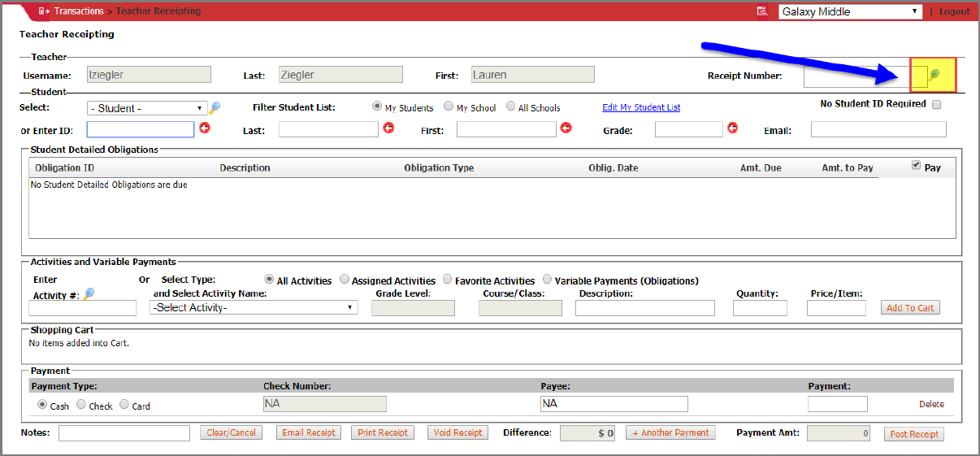
Task: Click the Logout link
Action: (955, 11)
